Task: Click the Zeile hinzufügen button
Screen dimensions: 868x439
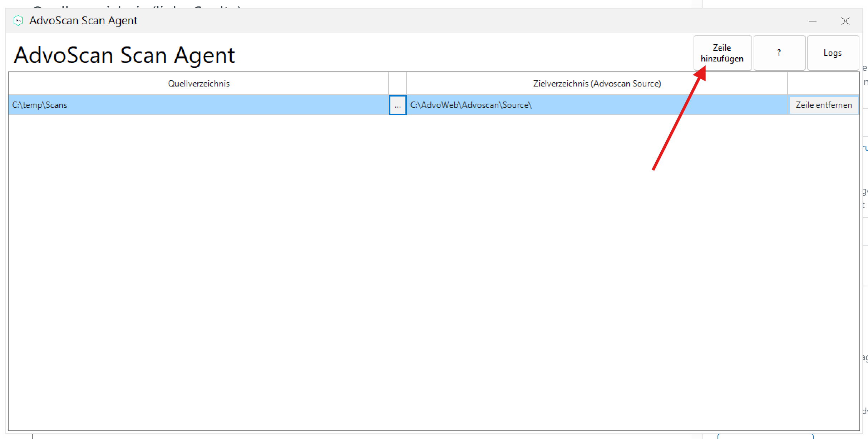Action: [722, 53]
